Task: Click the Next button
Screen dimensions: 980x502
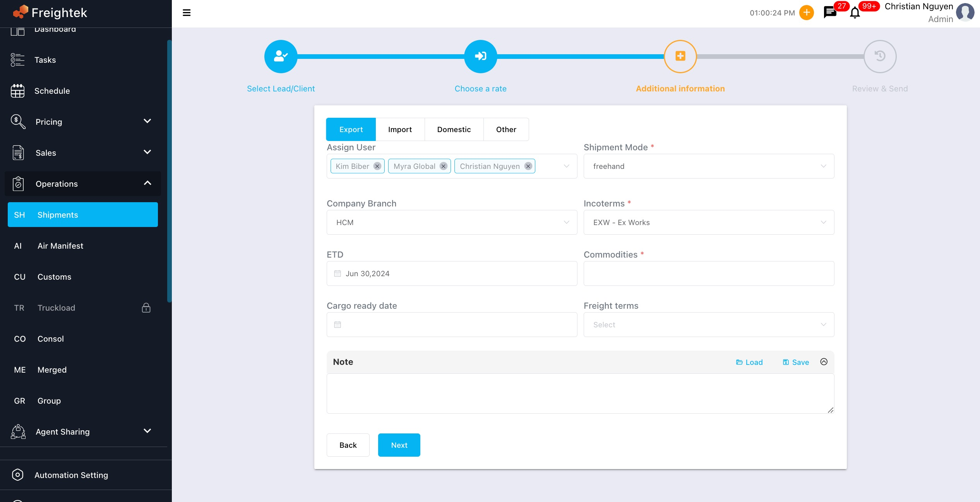Action: click(399, 445)
